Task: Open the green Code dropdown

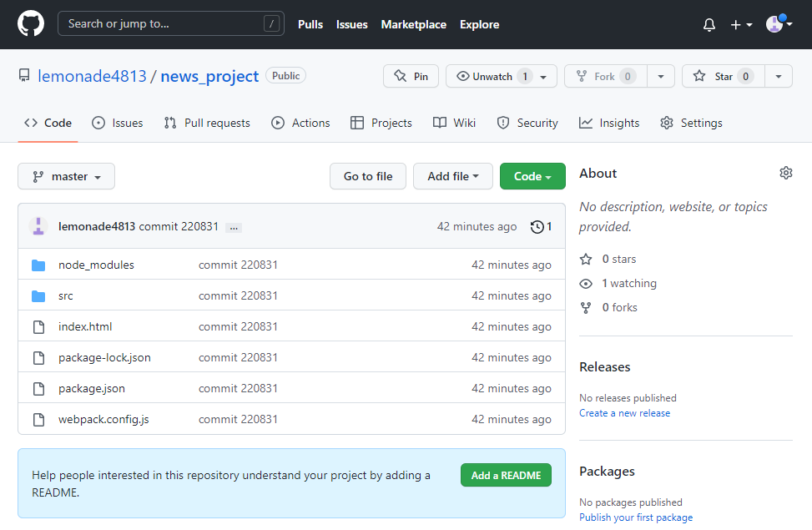Action: pos(532,177)
